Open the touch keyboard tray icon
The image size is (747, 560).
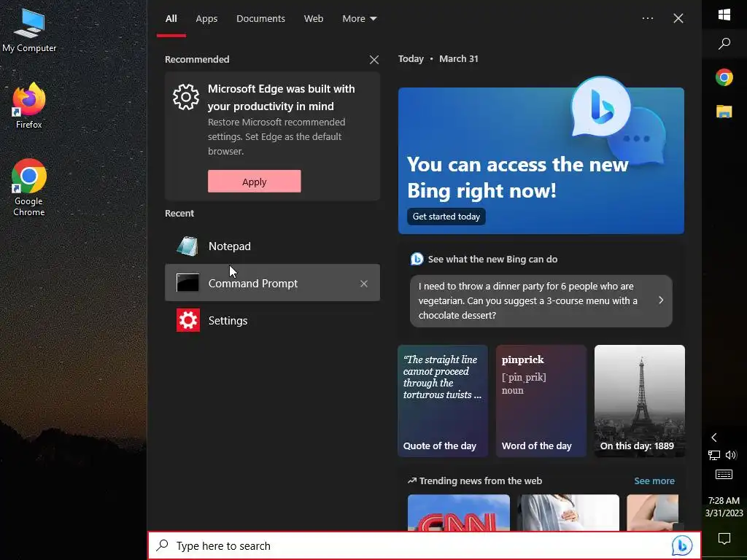coord(724,474)
